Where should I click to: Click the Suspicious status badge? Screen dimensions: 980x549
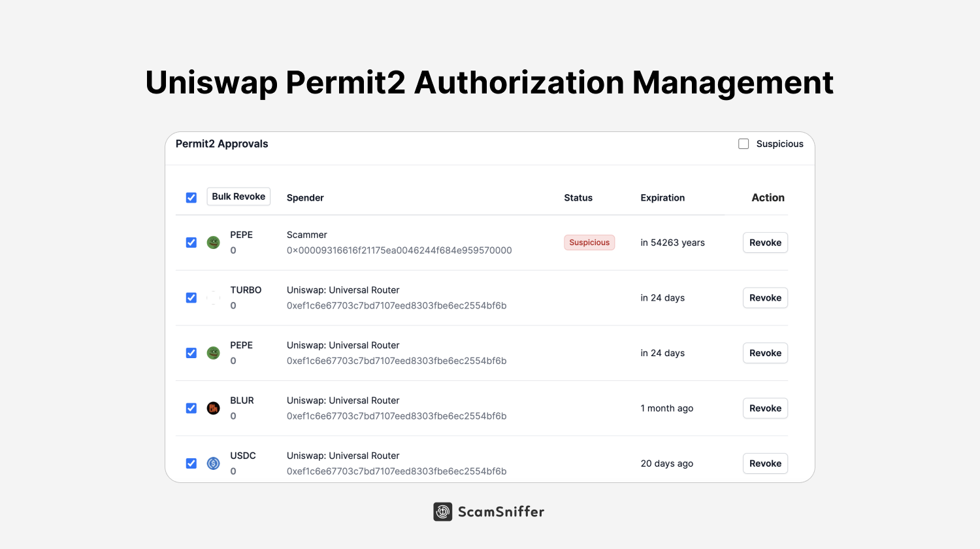(x=589, y=242)
